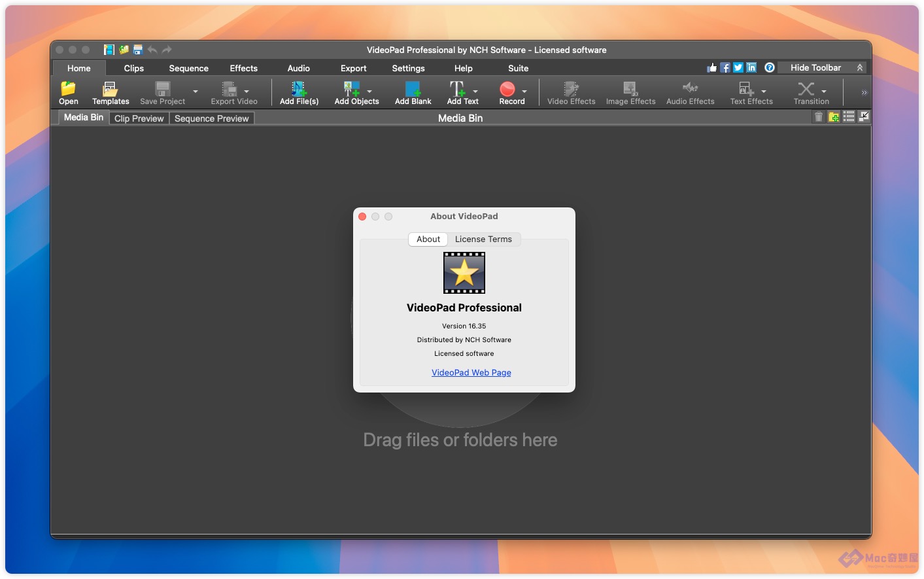This screenshot has width=924, height=579.
Task: Open Audio Effects from the toolbar
Action: pyautogui.click(x=690, y=88)
